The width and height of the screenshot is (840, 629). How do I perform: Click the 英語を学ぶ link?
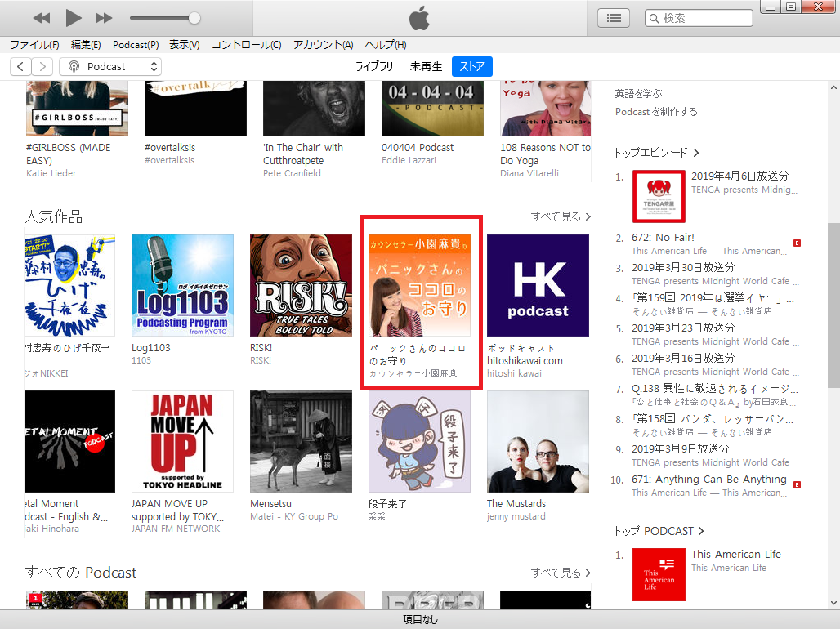coord(638,94)
